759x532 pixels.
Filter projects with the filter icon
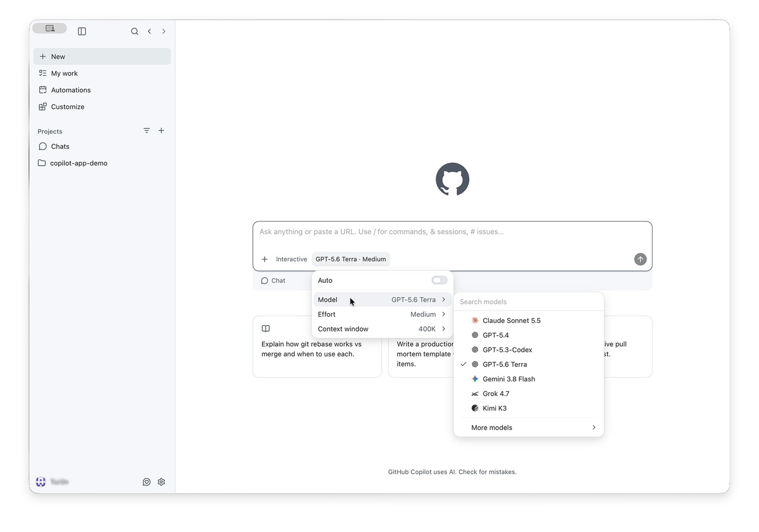click(x=147, y=130)
